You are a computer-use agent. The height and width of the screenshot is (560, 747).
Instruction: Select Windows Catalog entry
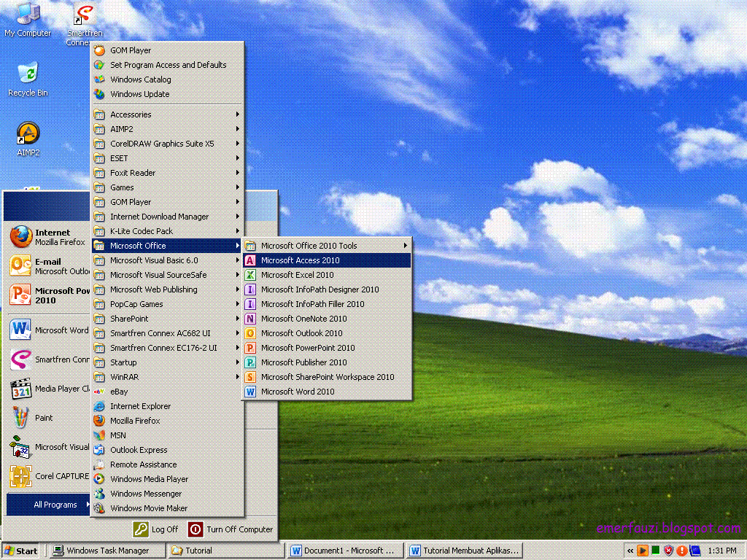point(167,79)
